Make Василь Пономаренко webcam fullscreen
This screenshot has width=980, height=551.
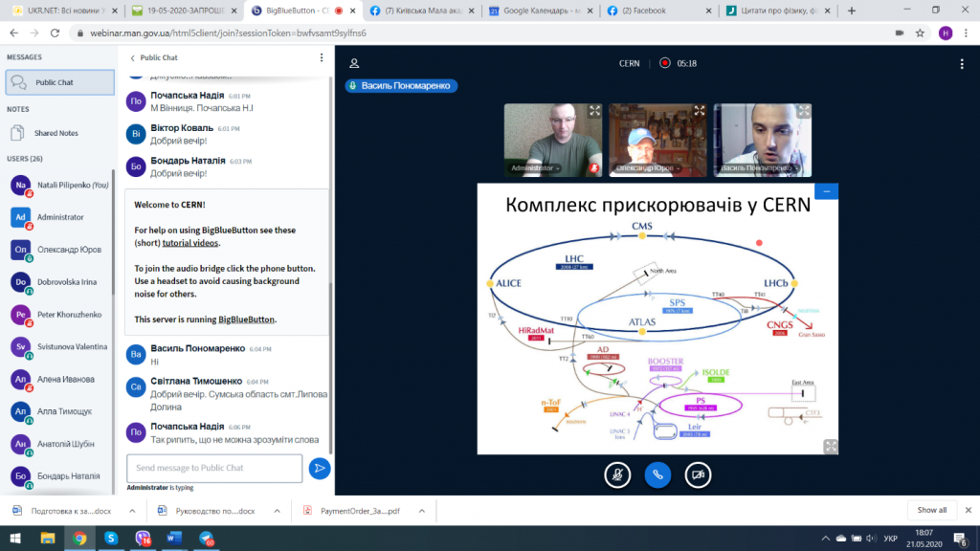(804, 111)
